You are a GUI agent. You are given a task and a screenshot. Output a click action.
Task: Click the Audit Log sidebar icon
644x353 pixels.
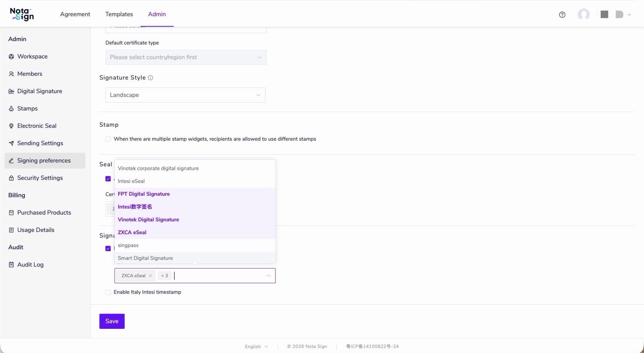11,265
